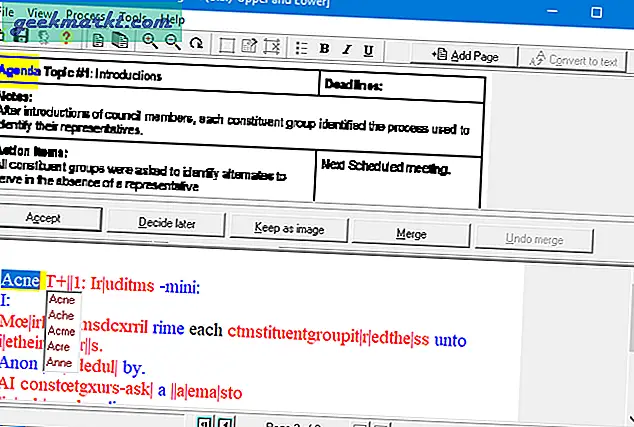Choose Acme from the suggestion list

[x=61, y=331]
